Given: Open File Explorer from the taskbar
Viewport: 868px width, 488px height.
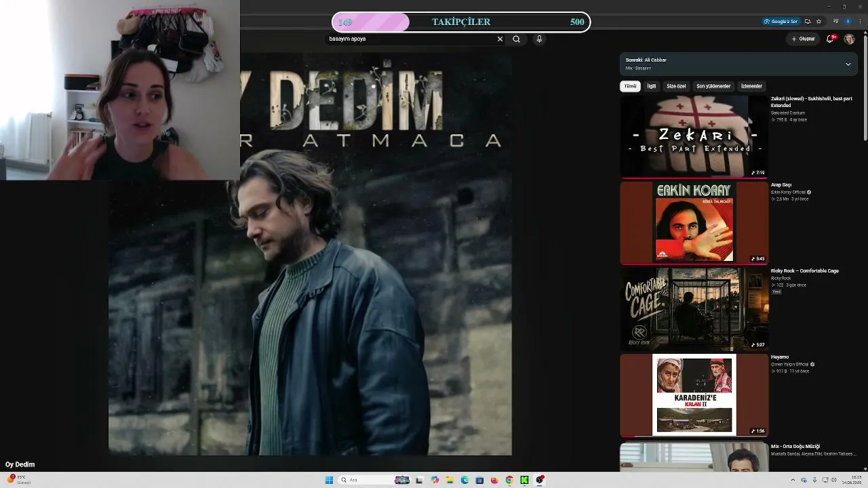Looking at the screenshot, I should tap(450, 480).
